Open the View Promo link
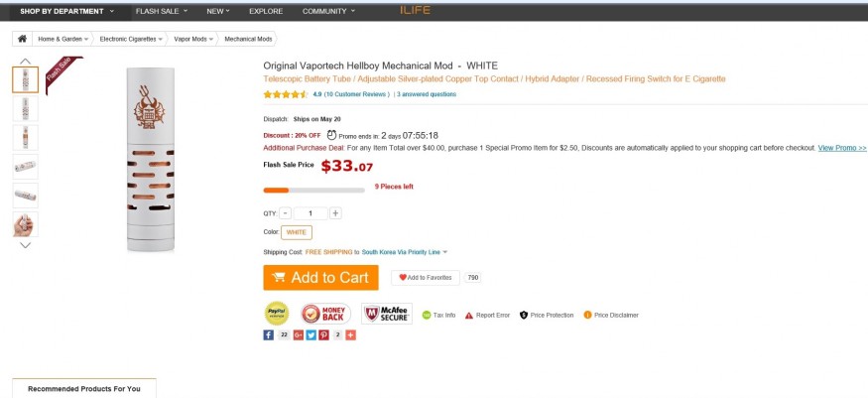 [841, 147]
